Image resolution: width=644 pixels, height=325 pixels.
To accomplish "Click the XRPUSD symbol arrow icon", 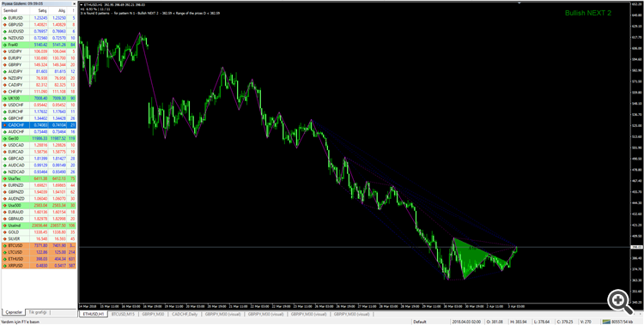I will pos(4,266).
